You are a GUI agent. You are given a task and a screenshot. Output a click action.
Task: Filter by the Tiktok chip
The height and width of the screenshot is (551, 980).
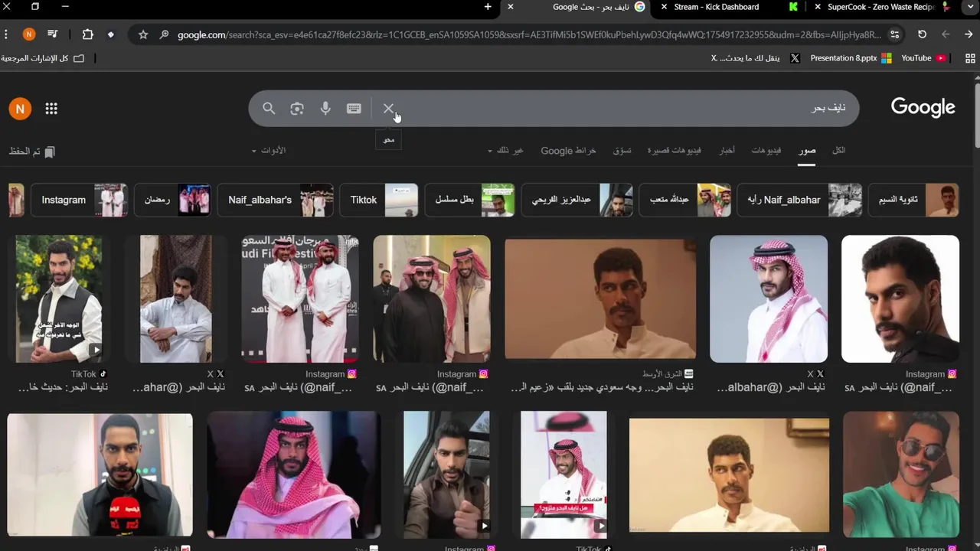[379, 200]
